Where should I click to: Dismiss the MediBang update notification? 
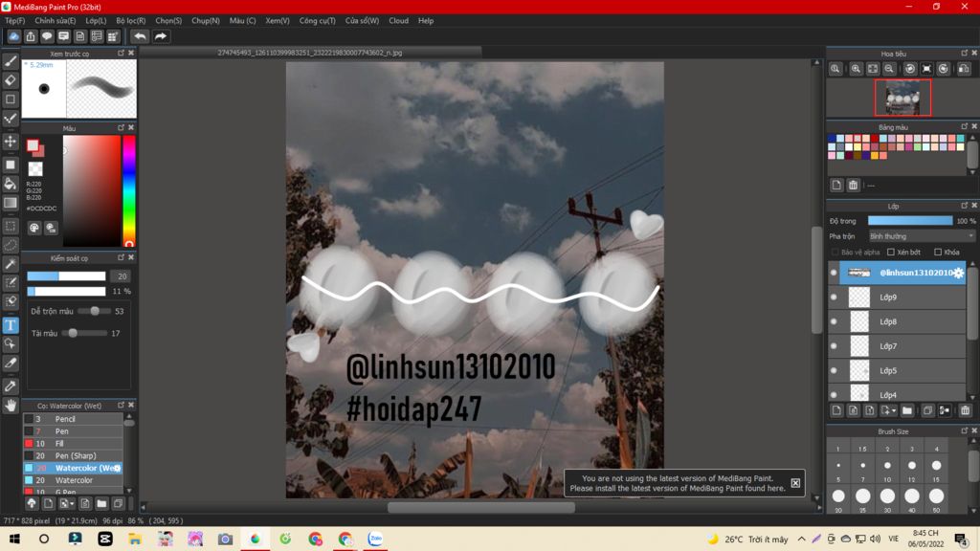795,483
